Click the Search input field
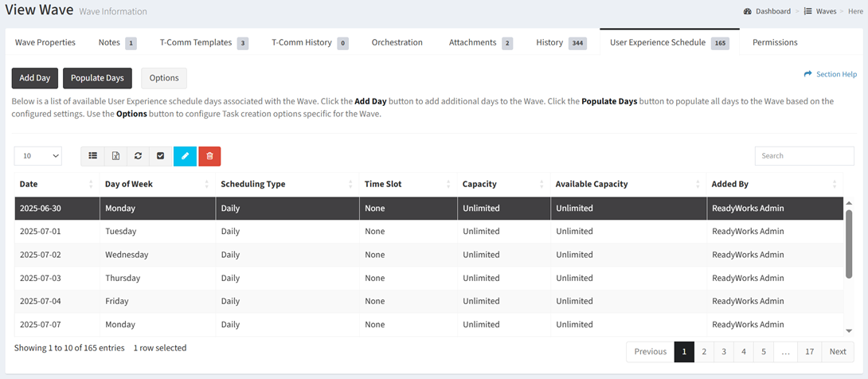Image resolution: width=868 pixels, height=379 pixels. click(x=803, y=156)
